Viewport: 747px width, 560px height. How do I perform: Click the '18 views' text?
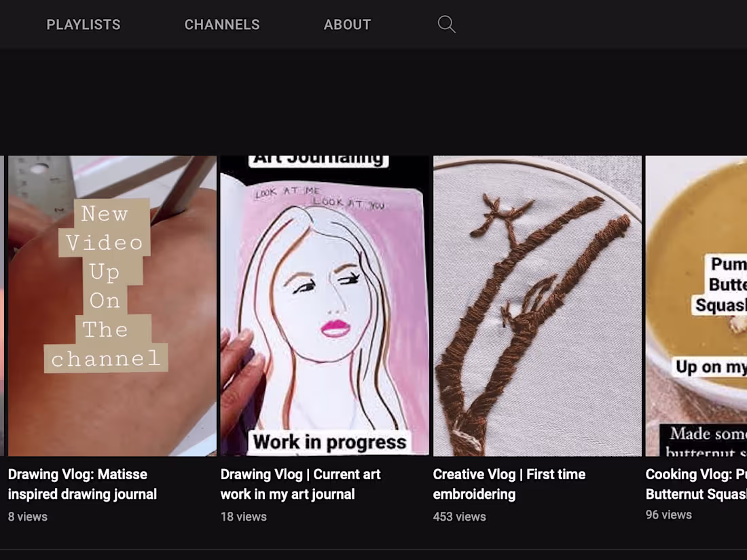point(243,517)
